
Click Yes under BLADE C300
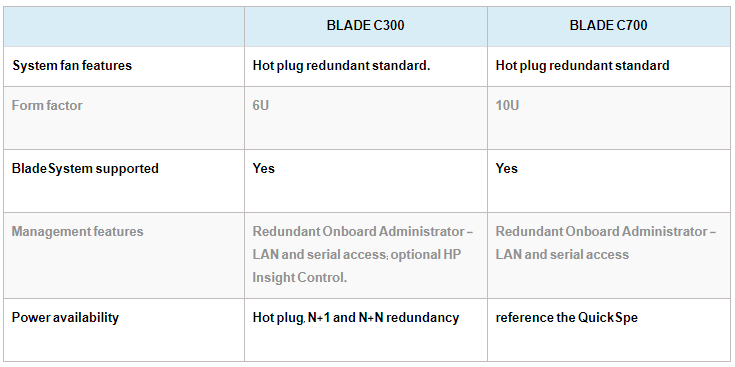(x=263, y=168)
